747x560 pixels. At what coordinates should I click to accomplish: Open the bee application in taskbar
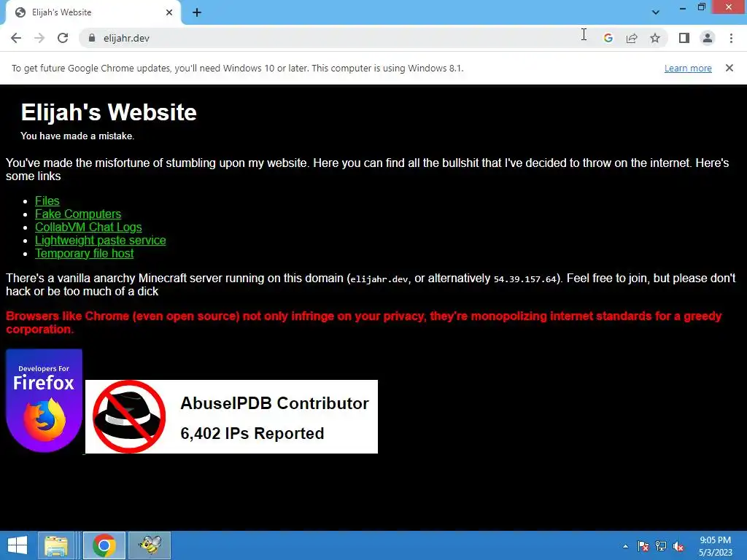(150, 545)
